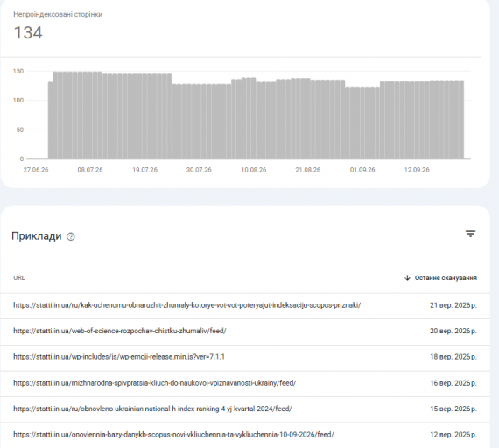Click the chart axis label 21.08.26
Image resolution: width=499 pixels, height=448 pixels.
[308, 170]
